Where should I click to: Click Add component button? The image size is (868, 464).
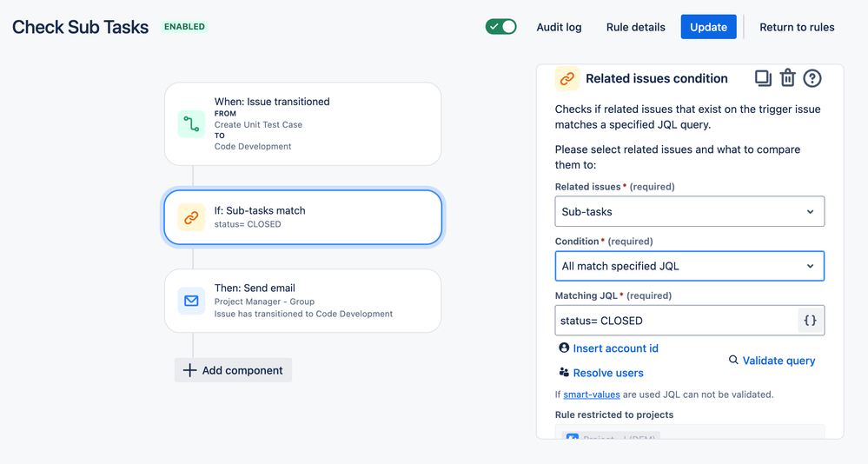point(233,370)
